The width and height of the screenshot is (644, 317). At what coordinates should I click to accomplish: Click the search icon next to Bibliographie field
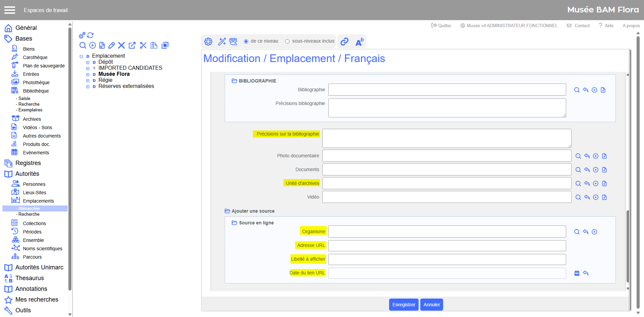click(x=577, y=90)
